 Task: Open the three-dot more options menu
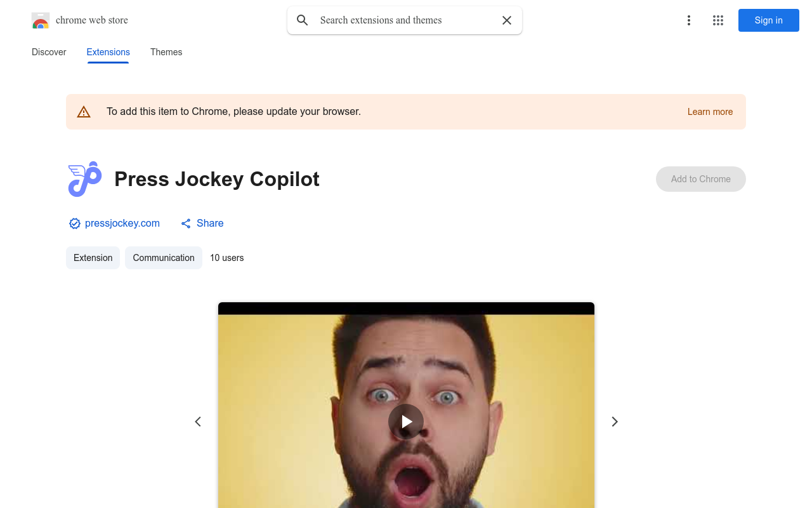[x=688, y=20]
